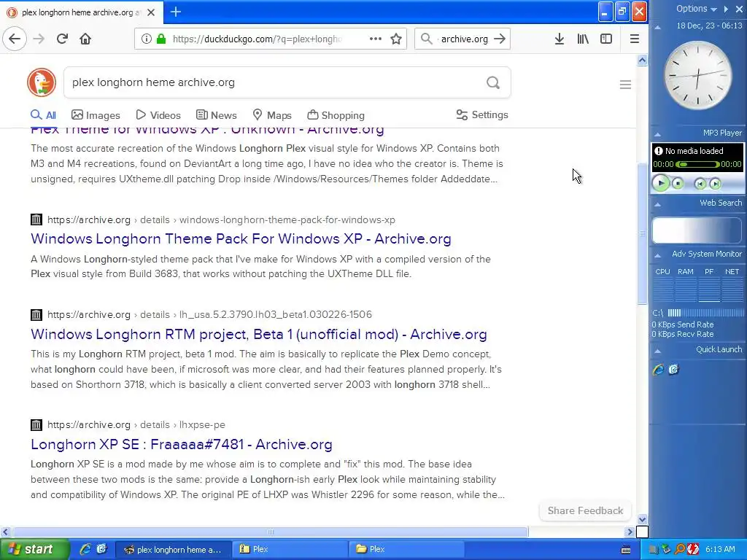
Task: Click the C:\ disk usage bar
Action: [x=705, y=313]
